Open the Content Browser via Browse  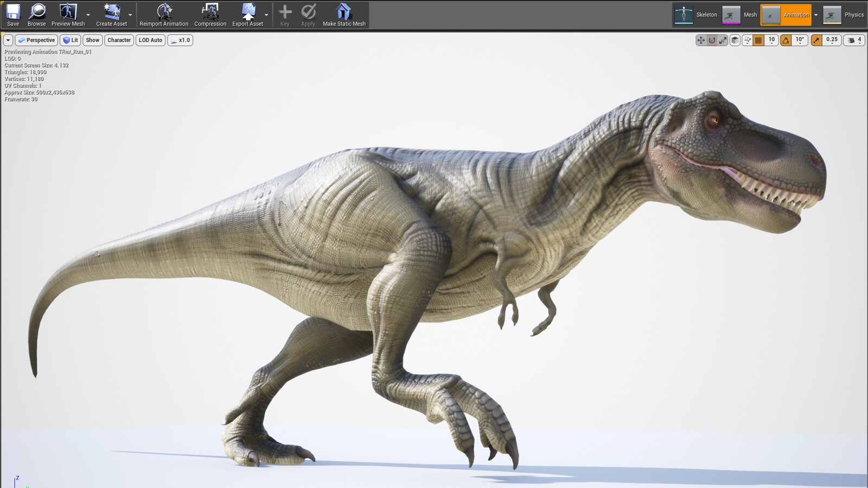click(36, 15)
